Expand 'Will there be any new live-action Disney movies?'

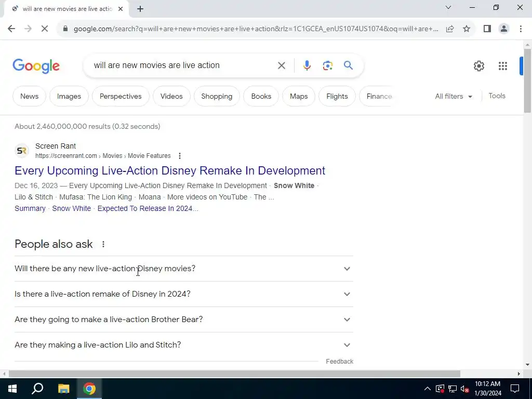(x=183, y=269)
